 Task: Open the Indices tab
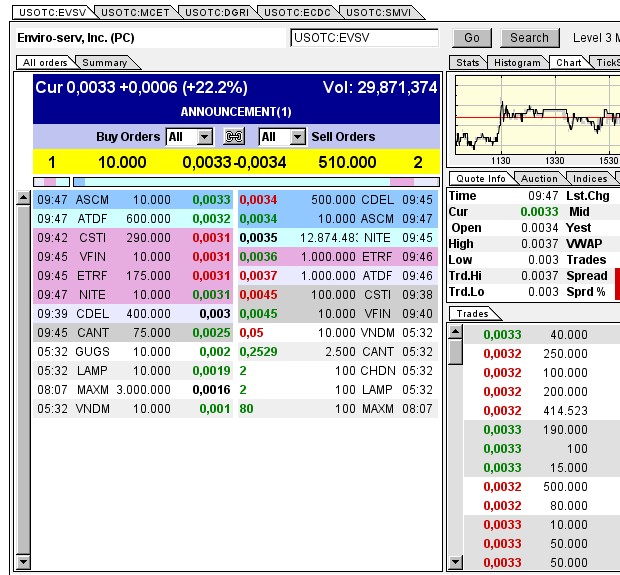click(x=590, y=178)
